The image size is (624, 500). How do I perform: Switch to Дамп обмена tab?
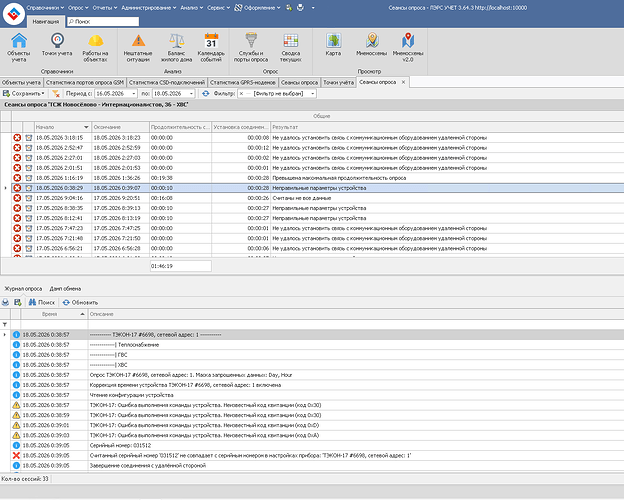point(65,289)
